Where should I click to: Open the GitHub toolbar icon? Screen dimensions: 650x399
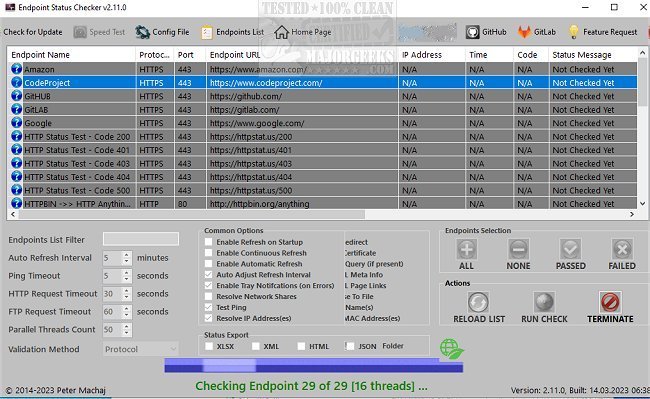(472, 32)
